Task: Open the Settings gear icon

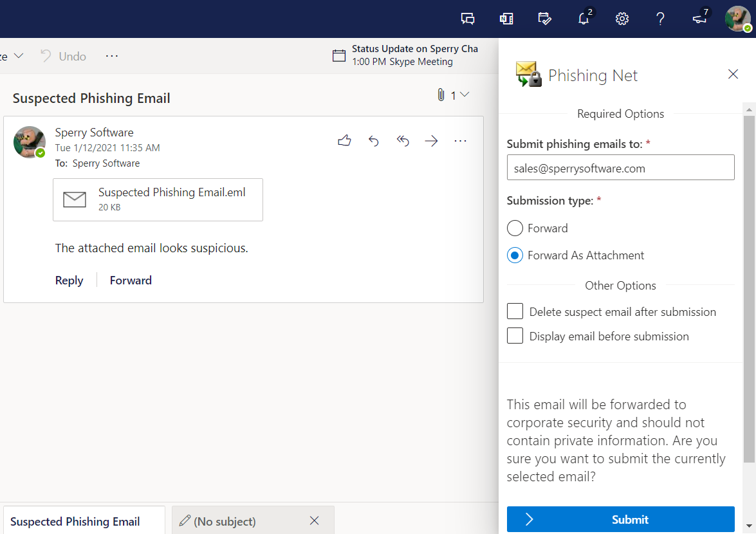Action: point(622,19)
